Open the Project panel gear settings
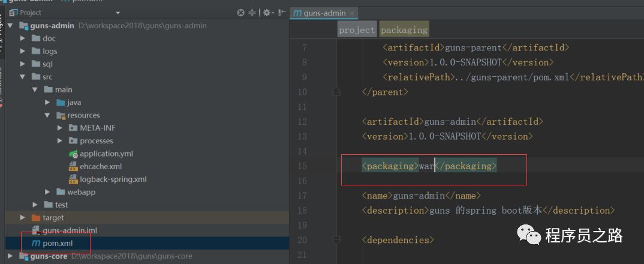 pyautogui.click(x=267, y=12)
